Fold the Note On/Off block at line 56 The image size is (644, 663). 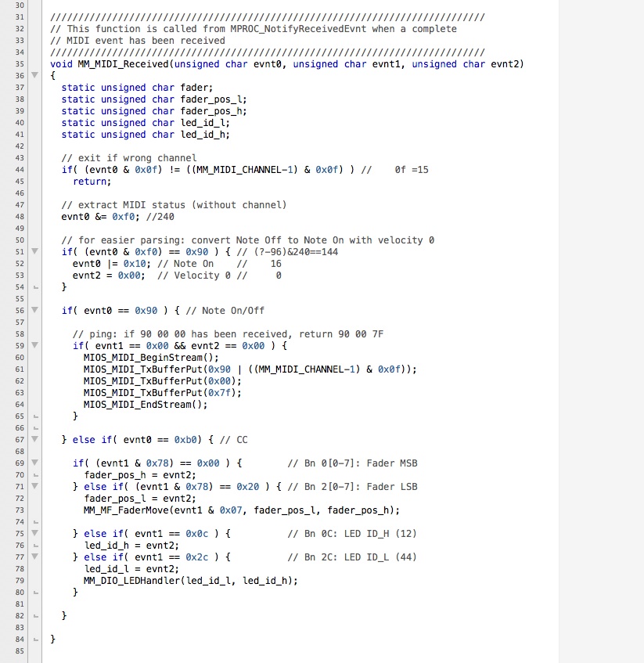pyautogui.click(x=35, y=310)
